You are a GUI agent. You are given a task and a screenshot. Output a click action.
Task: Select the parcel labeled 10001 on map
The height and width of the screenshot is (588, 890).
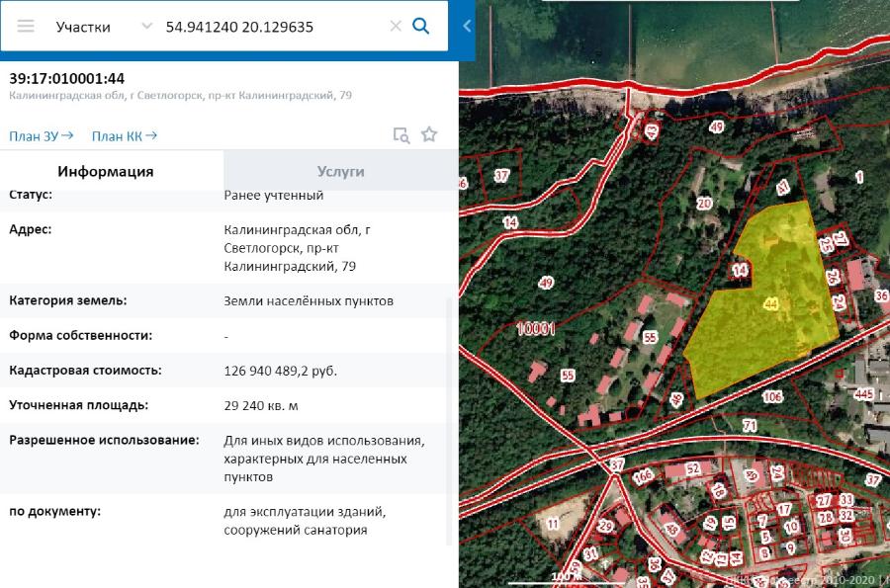point(535,328)
